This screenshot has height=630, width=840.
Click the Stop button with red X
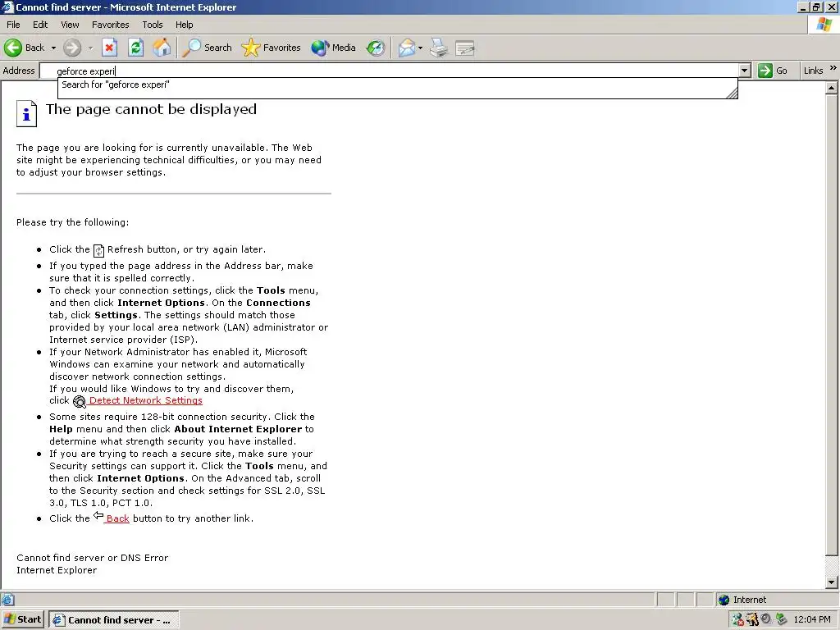[x=109, y=48]
